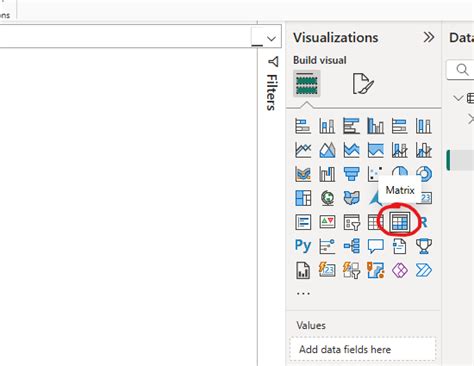Select the Stacked column chart visual

(x=327, y=126)
